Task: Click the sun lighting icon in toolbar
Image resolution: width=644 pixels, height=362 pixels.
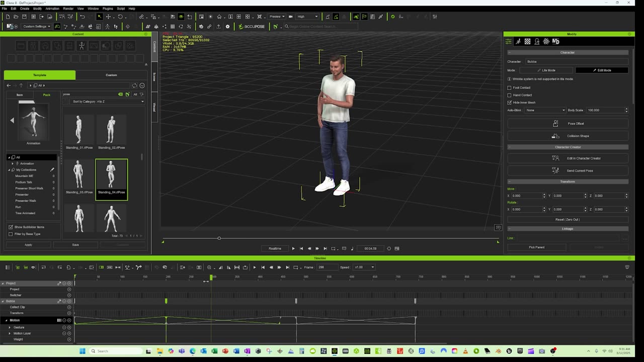Action: pyautogui.click(x=210, y=17)
